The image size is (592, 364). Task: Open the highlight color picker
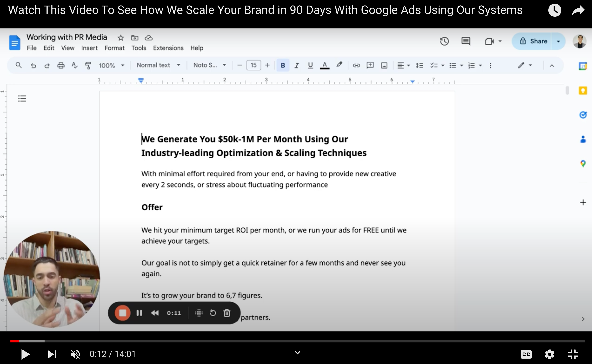point(339,65)
